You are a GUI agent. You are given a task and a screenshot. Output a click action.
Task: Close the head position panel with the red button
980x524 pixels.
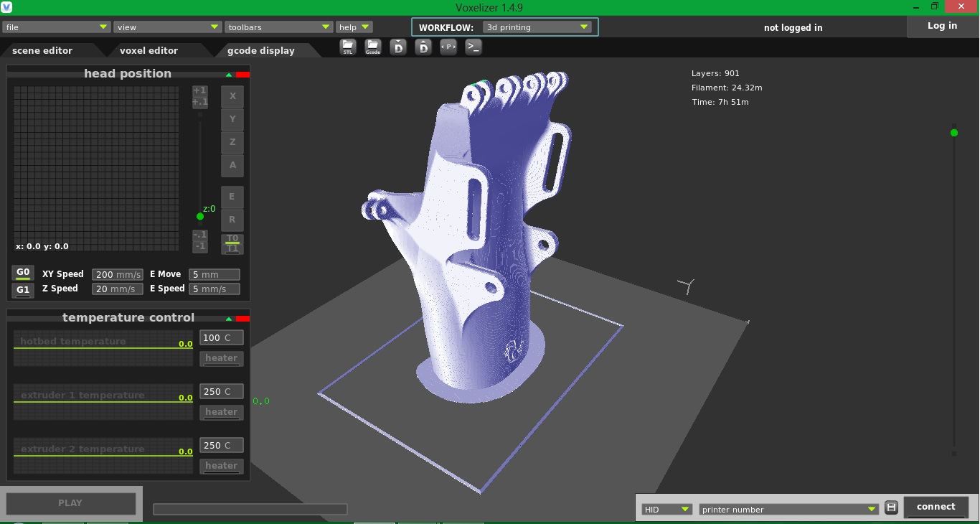[x=242, y=75]
